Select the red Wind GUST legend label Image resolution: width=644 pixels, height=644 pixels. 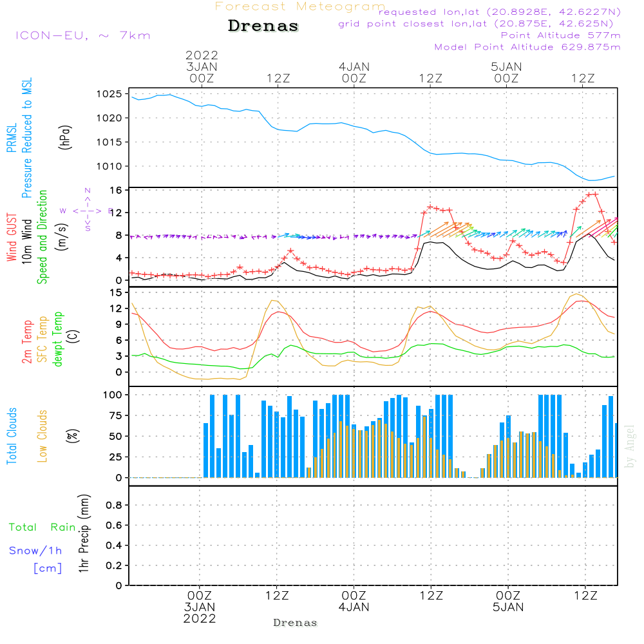pos(12,237)
